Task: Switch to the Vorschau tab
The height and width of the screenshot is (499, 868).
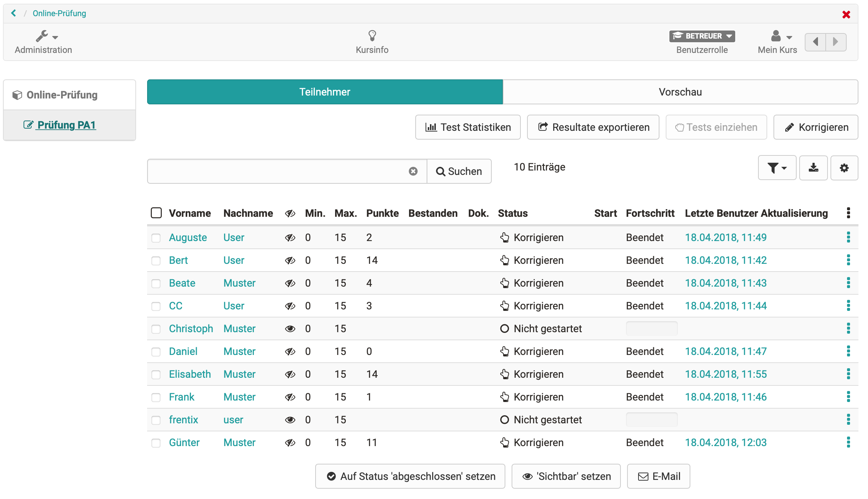Action: click(x=680, y=92)
